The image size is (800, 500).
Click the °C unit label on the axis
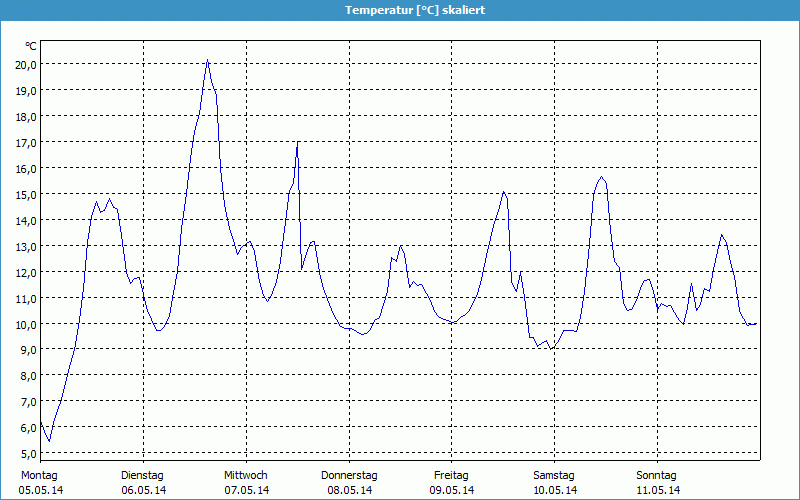[x=31, y=46]
